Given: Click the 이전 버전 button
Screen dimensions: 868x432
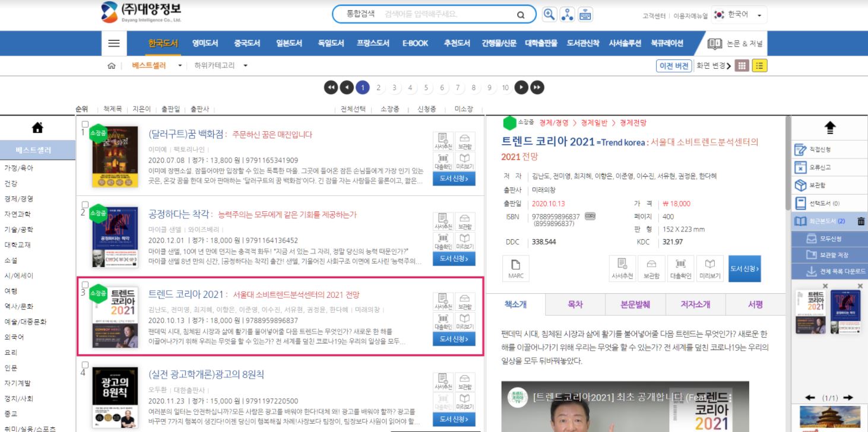Looking at the screenshot, I should point(674,66).
